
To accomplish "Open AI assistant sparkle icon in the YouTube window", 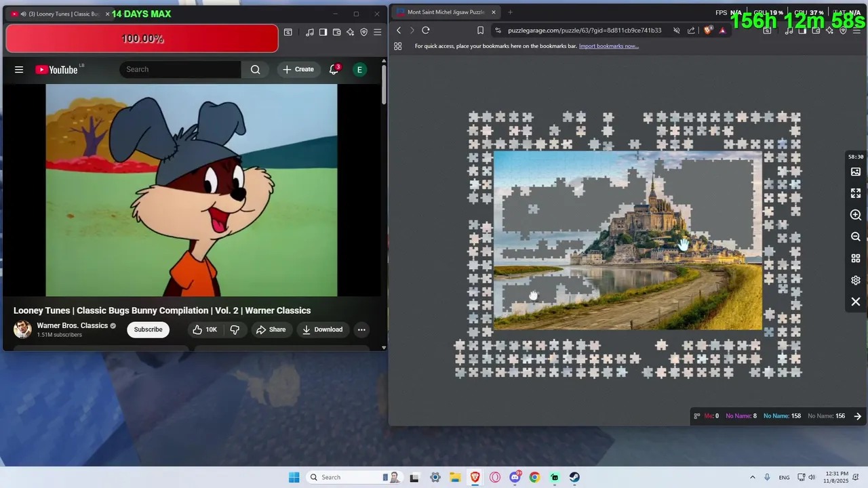I will click(351, 32).
